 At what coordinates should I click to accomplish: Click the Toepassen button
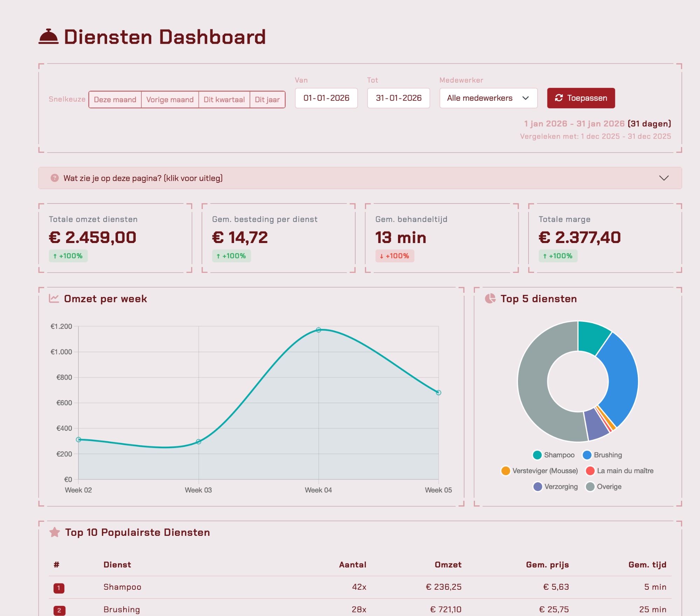[581, 98]
